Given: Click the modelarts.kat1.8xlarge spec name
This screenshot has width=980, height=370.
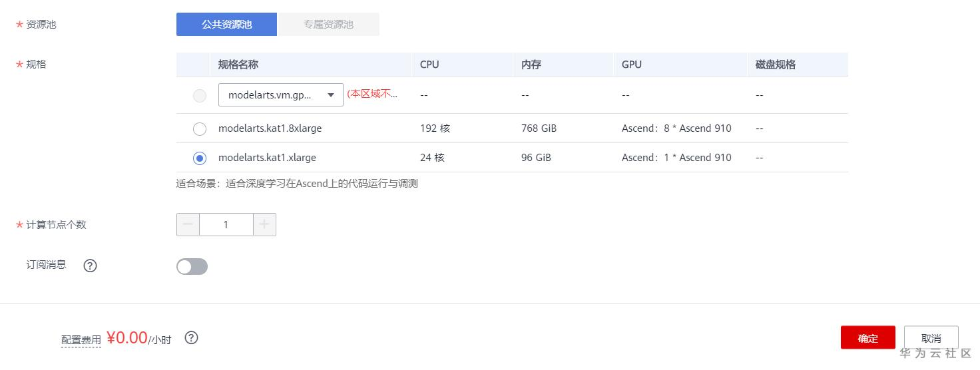Looking at the screenshot, I should click(270, 128).
